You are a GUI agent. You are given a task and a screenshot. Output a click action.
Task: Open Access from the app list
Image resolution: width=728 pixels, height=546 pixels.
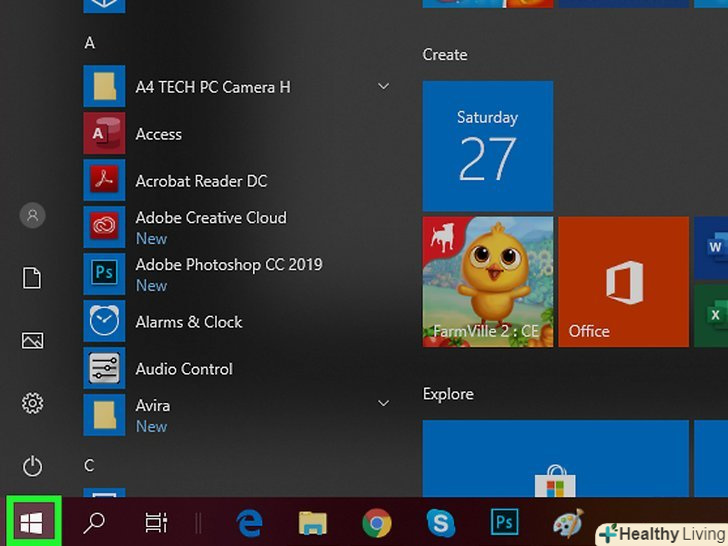158,134
